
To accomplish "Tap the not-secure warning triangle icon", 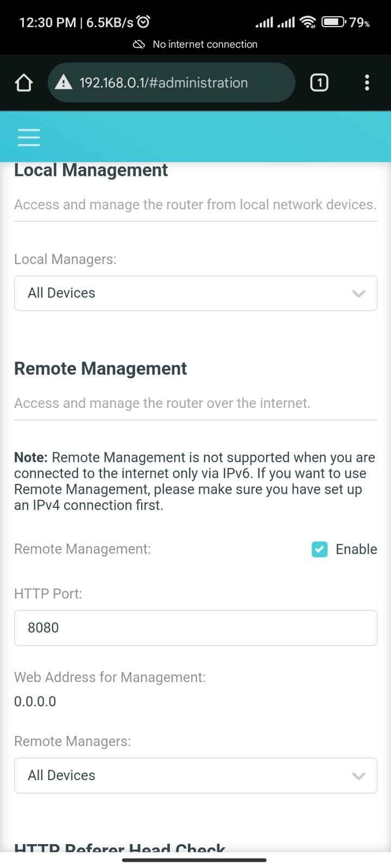I will pos(64,82).
